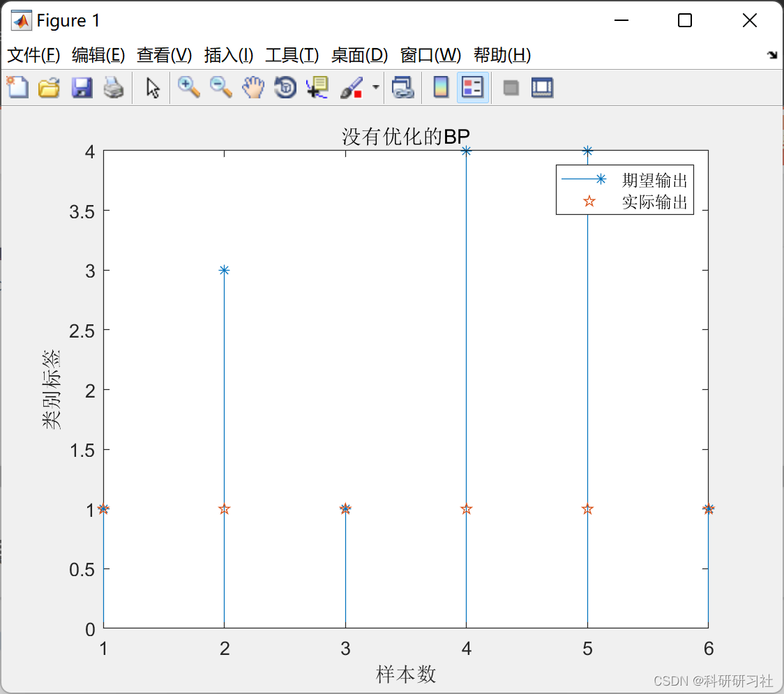This screenshot has width=784, height=694.
Task: Click the x-axis label 样本数
Action: (x=406, y=674)
